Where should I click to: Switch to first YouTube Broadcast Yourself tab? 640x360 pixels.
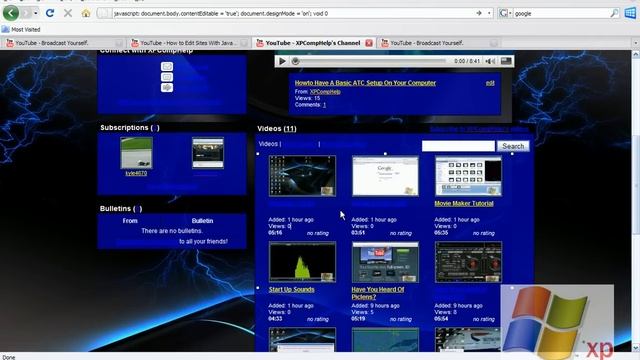click(63, 43)
